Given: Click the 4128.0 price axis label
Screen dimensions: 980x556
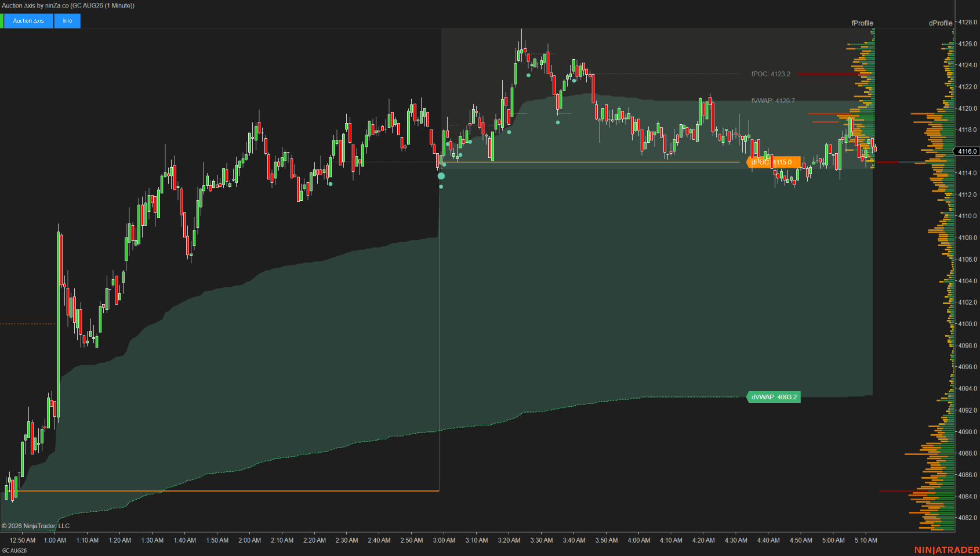Looking at the screenshot, I should pyautogui.click(x=968, y=22).
